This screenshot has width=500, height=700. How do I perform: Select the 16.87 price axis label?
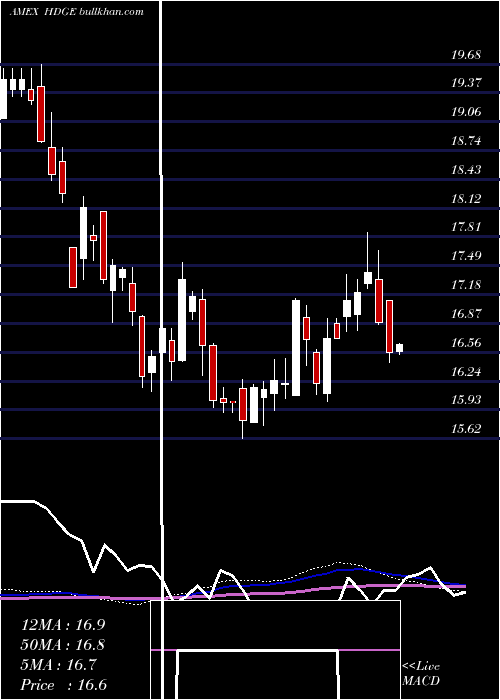point(466,314)
